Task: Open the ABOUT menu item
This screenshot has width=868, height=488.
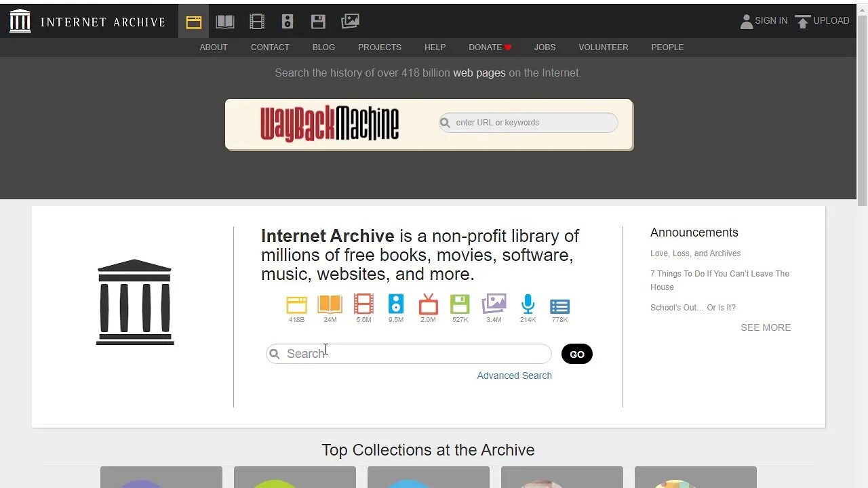Action: click(x=214, y=47)
